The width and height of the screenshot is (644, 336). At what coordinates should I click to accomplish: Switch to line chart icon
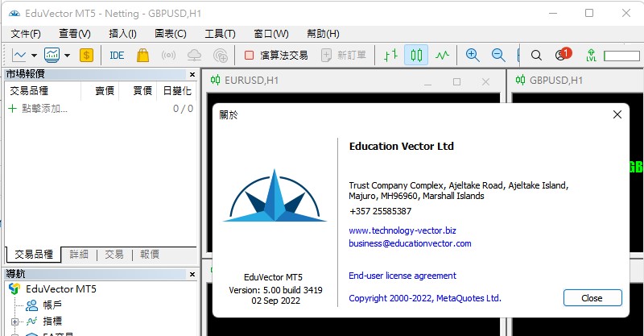point(442,56)
